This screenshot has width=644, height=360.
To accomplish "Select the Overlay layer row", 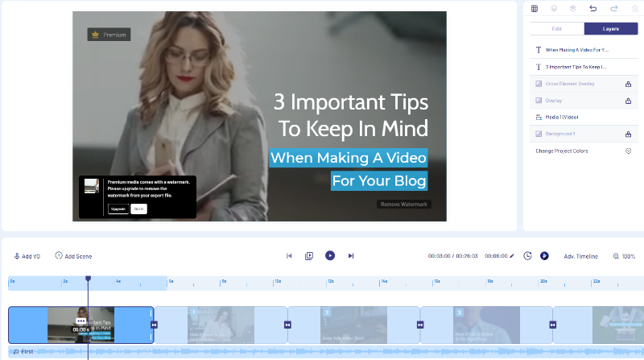I will [584, 101].
